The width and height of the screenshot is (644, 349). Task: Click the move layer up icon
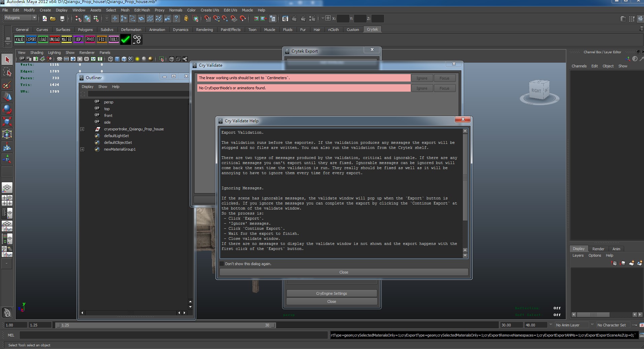pyautogui.click(x=614, y=263)
